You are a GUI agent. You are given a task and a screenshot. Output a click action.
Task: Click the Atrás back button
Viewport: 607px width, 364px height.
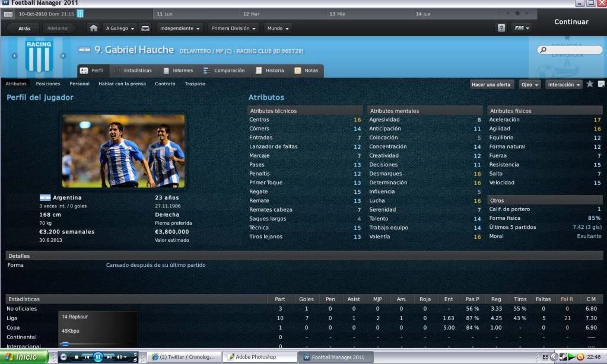click(24, 28)
